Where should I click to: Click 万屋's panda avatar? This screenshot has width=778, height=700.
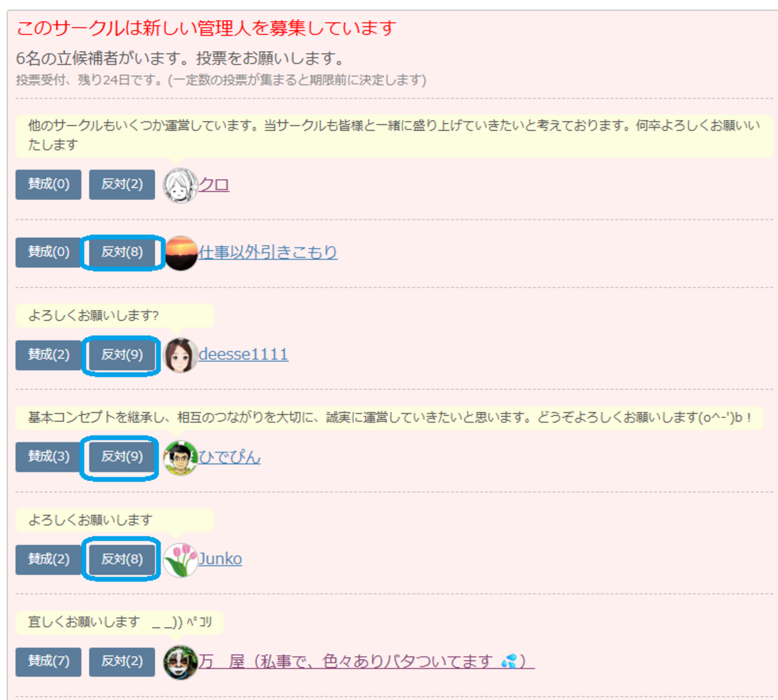click(x=181, y=662)
